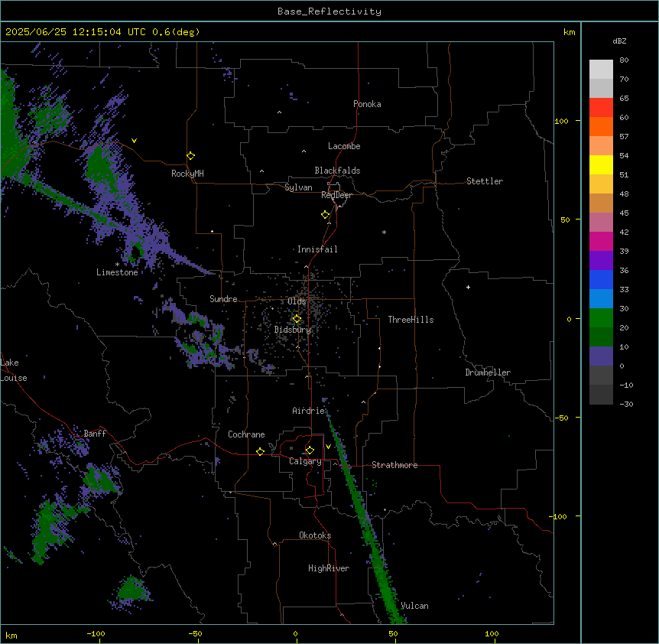Select the lightest gray 70-80 dBZ swatch

coord(601,70)
